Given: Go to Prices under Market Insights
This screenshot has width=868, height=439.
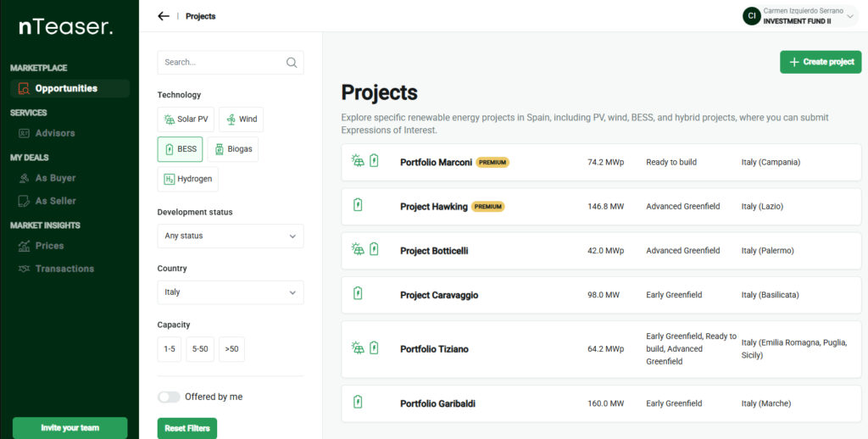Looking at the screenshot, I should [x=49, y=246].
